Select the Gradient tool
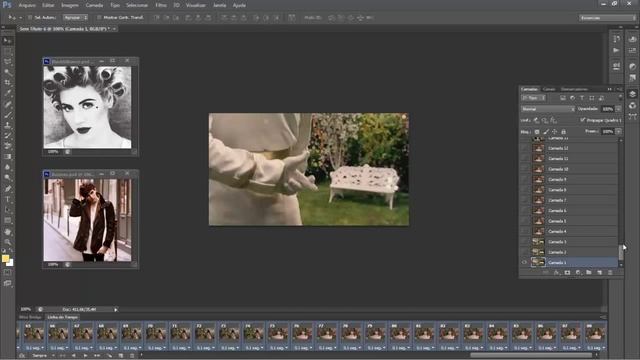Screen dimensions: 640x360 click(7, 157)
